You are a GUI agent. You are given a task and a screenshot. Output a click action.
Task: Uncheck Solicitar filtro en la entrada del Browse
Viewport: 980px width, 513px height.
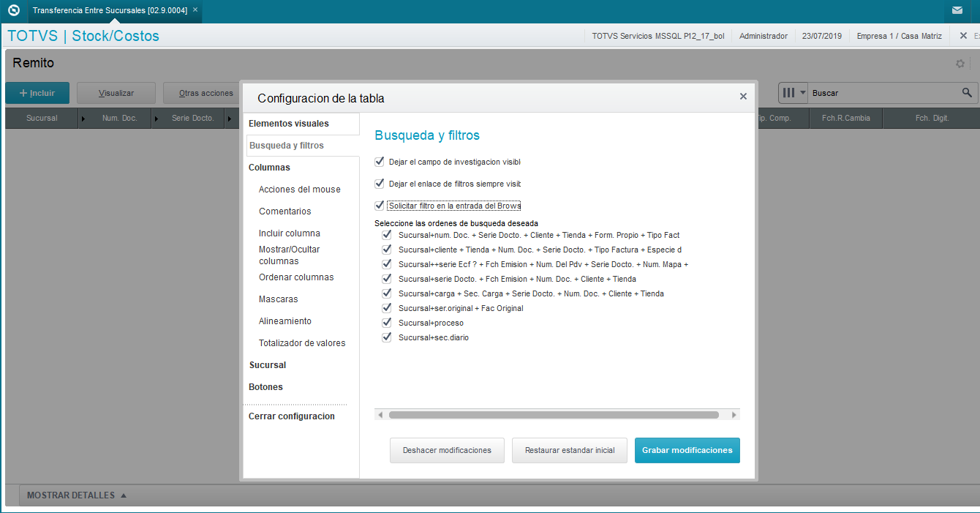379,206
